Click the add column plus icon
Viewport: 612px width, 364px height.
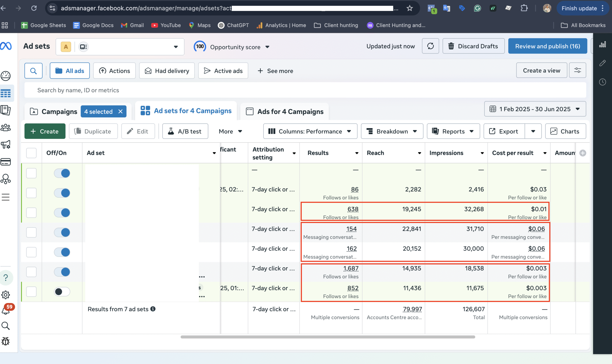pyautogui.click(x=583, y=153)
